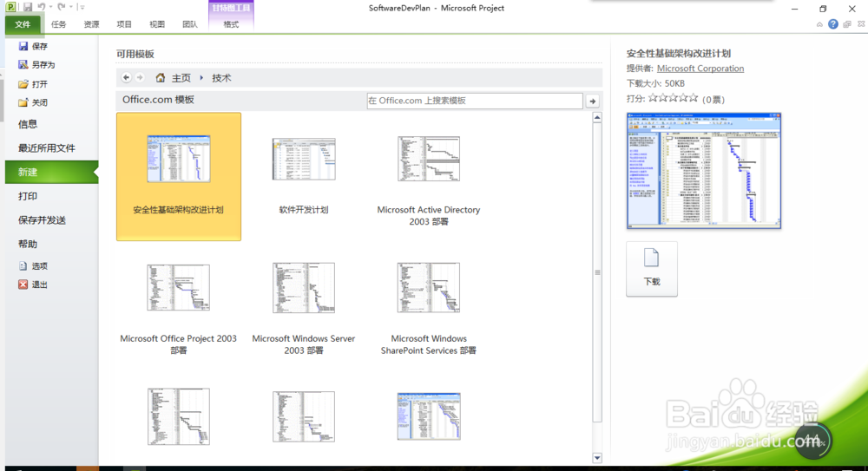Screen dimensions: 868x471
Task: Open 选项 settings
Action: tap(33, 266)
